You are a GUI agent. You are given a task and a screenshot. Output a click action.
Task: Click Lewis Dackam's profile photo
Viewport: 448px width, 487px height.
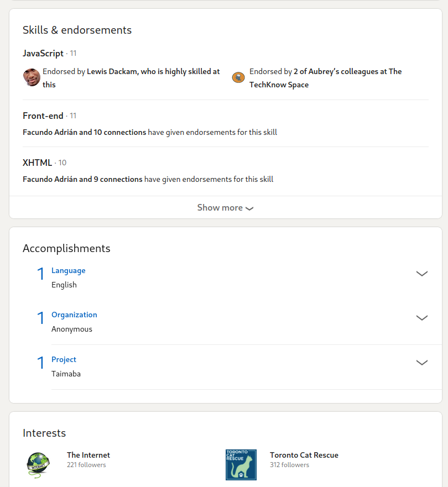click(32, 77)
